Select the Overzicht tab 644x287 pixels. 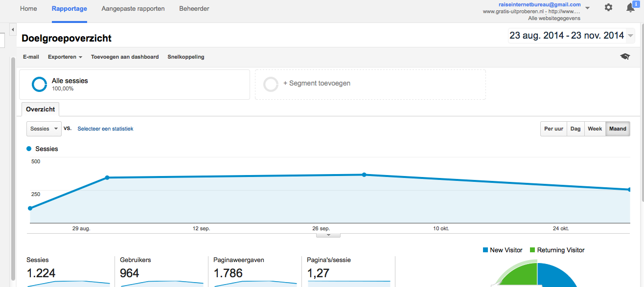pos(41,109)
